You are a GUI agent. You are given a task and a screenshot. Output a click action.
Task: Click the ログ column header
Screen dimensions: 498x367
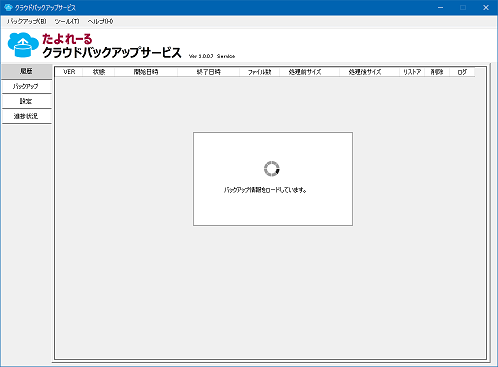[x=462, y=72]
